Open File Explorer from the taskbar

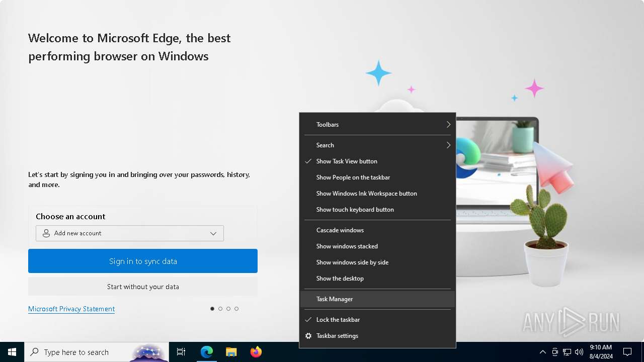[231, 352]
